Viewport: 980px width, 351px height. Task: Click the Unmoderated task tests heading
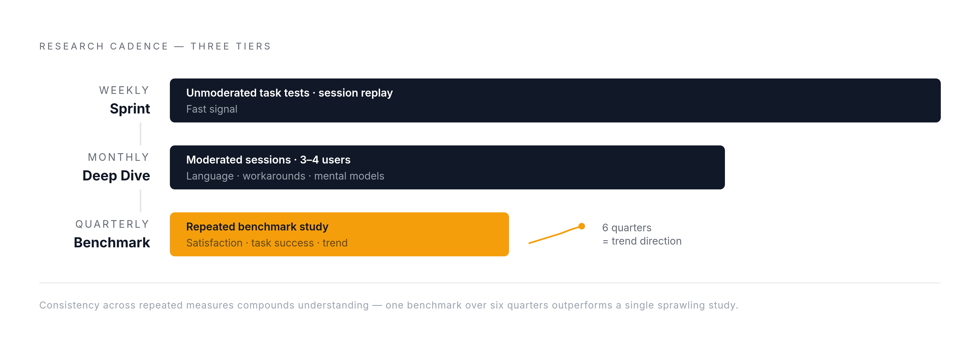pyautogui.click(x=289, y=93)
